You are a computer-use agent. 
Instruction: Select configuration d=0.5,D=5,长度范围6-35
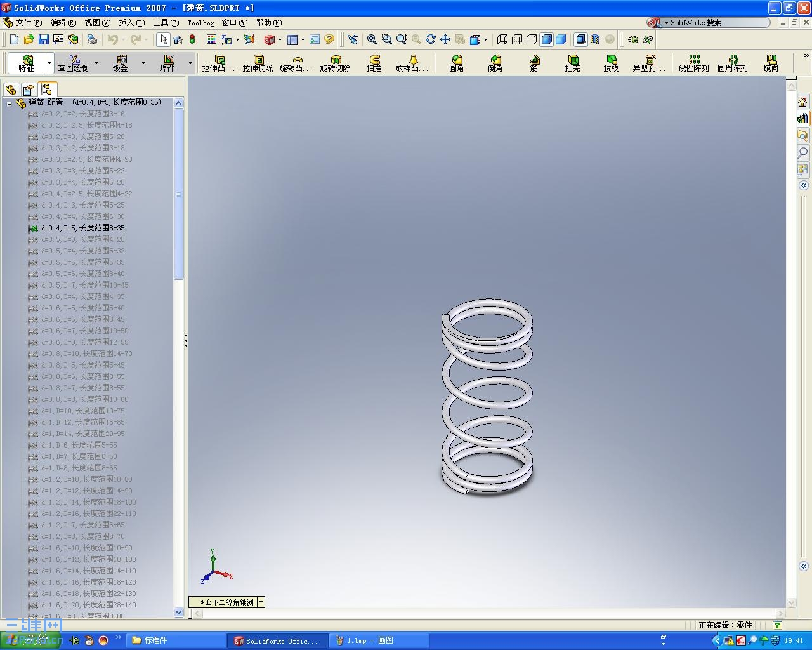83,262
